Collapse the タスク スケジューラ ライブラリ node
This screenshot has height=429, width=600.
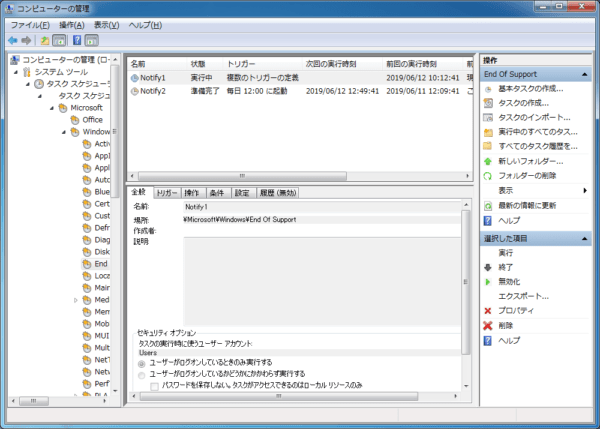(40, 96)
